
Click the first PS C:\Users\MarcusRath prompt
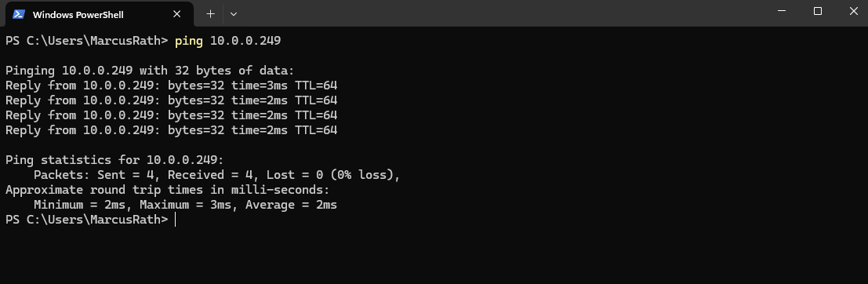pyautogui.click(x=86, y=41)
